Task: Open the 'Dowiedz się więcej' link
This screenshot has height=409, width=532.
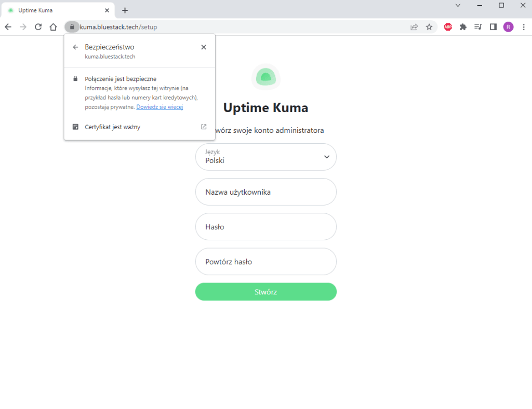Action: pyautogui.click(x=159, y=107)
